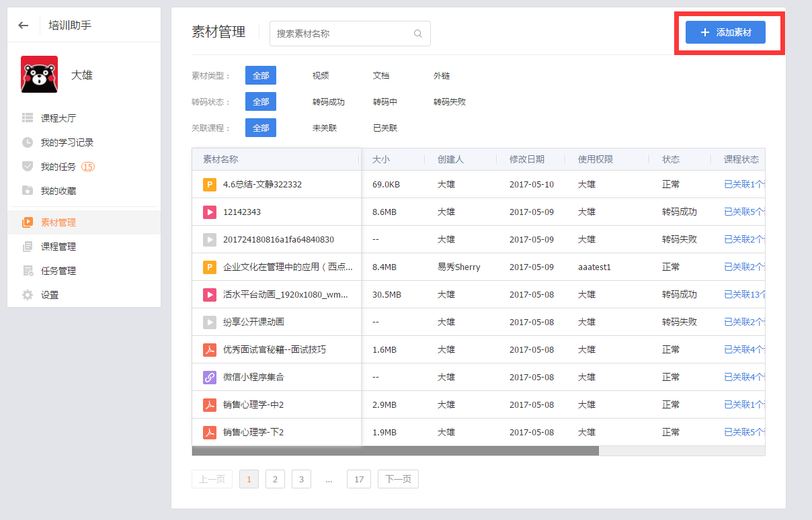The image size is (812, 520).
Task: Click the orange 素材管理 sidebar icon
Action: coord(28,222)
